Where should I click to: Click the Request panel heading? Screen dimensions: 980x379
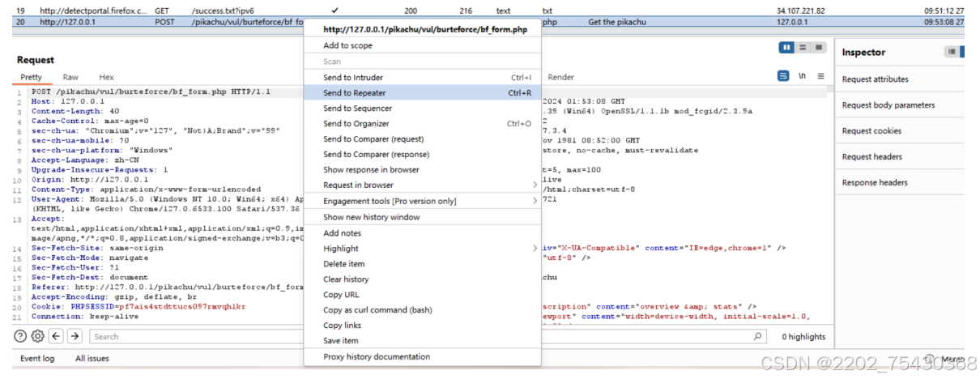point(36,60)
